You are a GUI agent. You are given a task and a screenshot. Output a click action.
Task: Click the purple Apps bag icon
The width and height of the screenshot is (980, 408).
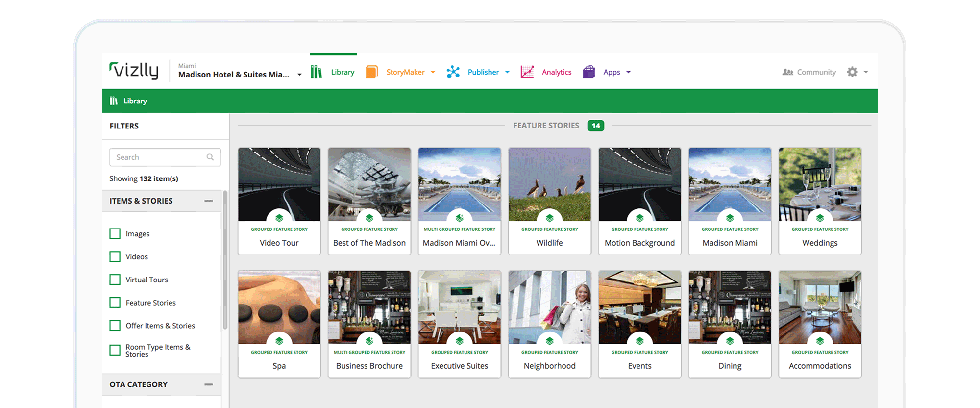(589, 72)
